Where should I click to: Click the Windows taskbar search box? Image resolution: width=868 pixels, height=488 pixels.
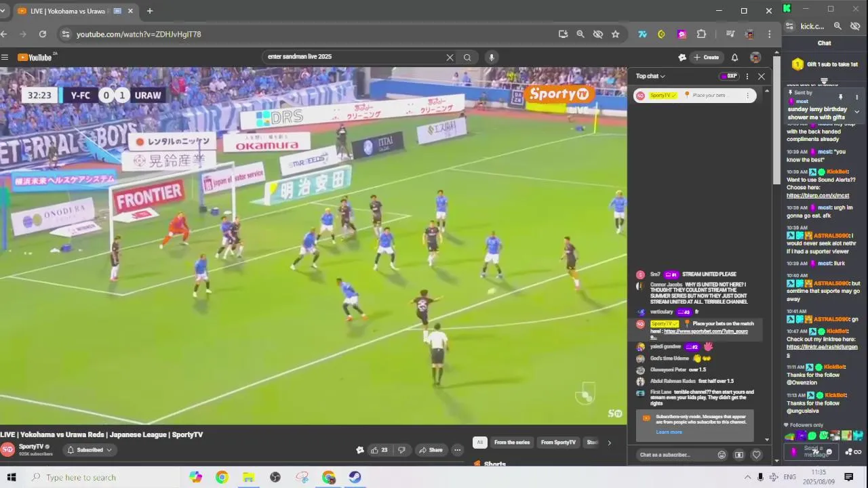coord(102,477)
